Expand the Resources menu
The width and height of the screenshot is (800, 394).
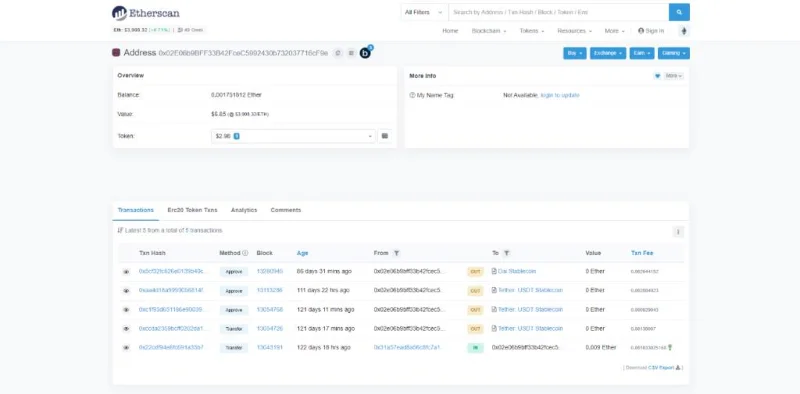[574, 31]
